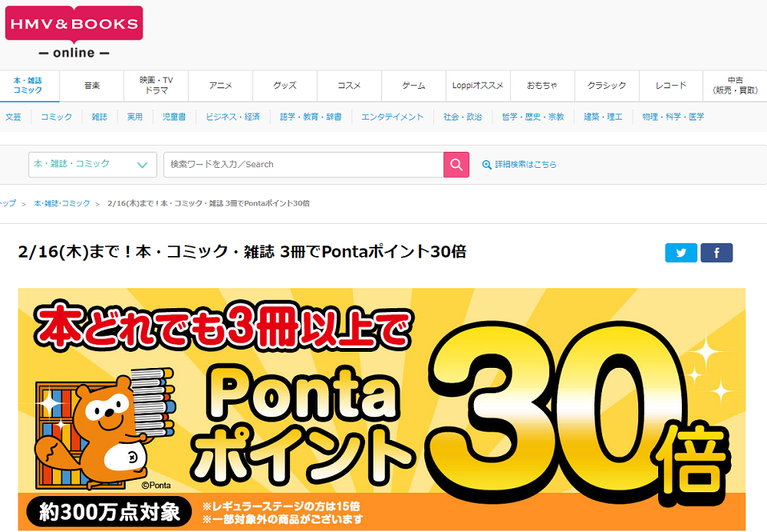Screen dimensions: 767x532
Task: Switch to the ゲーム tab
Action: pyautogui.click(x=414, y=86)
